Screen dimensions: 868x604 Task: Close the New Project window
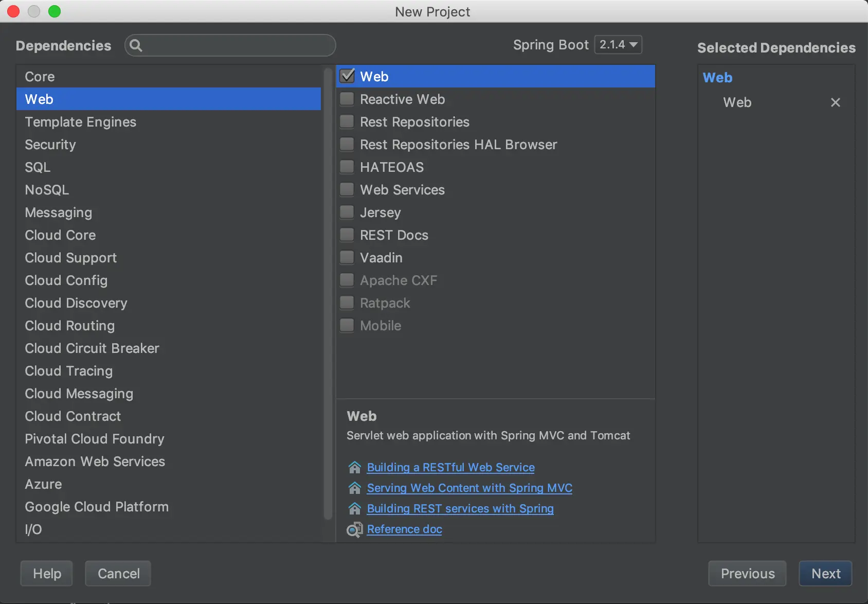(13, 11)
